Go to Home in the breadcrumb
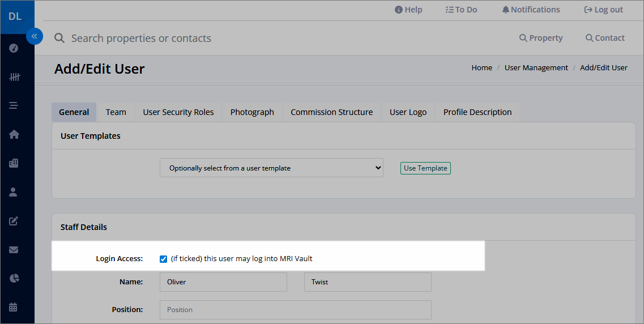 tap(482, 68)
